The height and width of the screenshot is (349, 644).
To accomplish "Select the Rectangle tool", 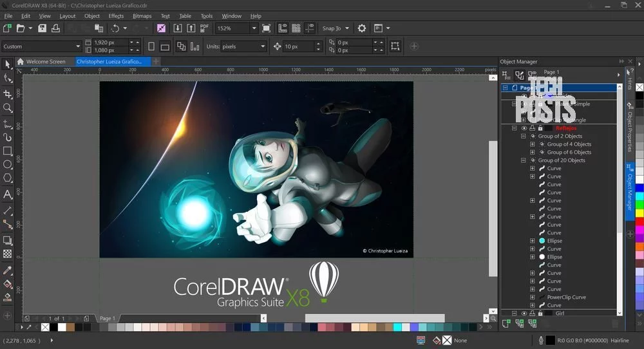I will point(7,151).
